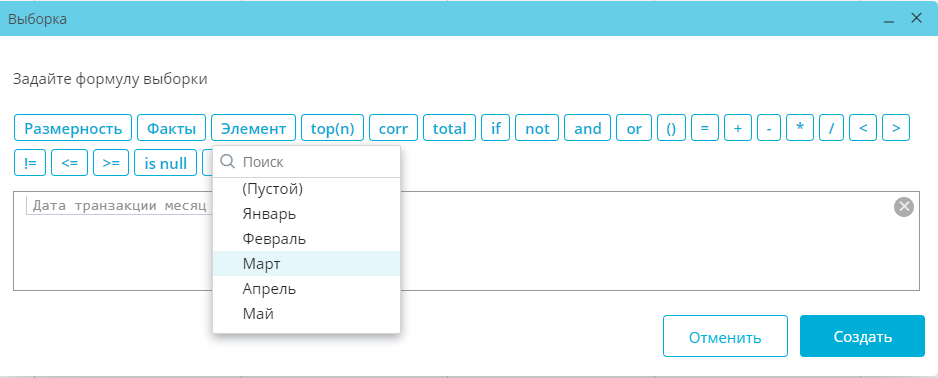Click the search magnifier icon in dropdown

[227, 161]
